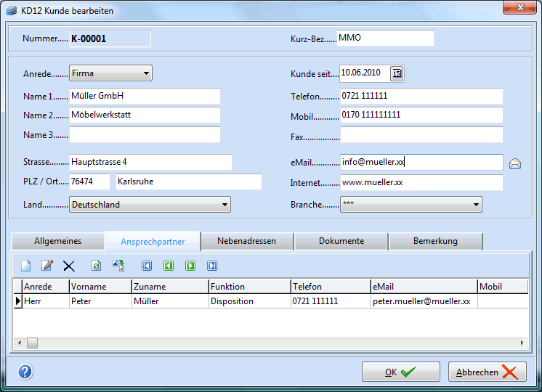Image resolution: width=542 pixels, height=392 pixels.
Task: Edit the selected contact person entry
Action: pos(47,266)
